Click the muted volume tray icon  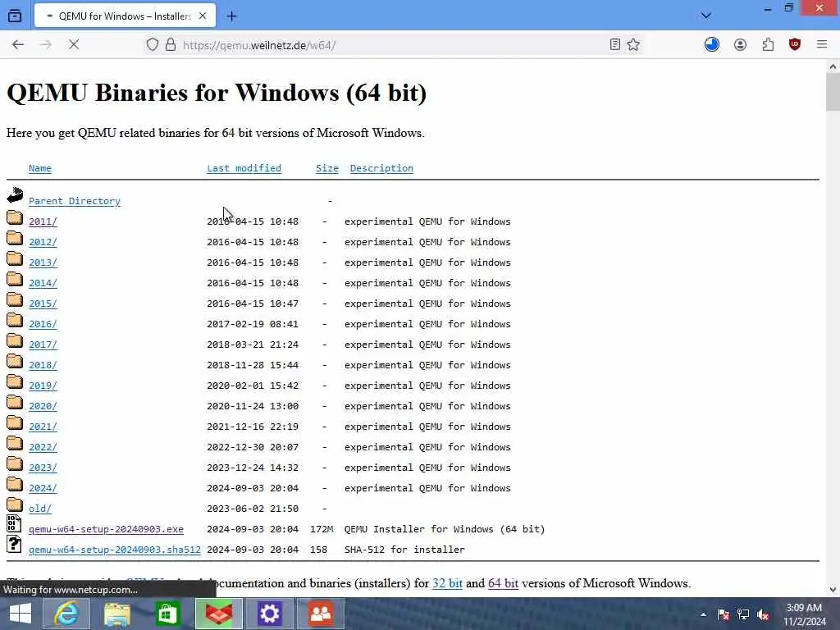(x=764, y=614)
